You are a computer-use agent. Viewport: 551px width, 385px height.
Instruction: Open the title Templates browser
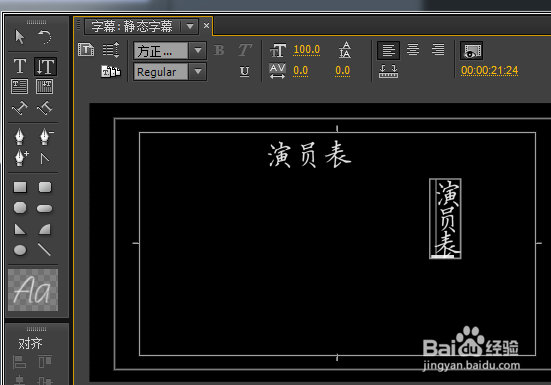[x=111, y=72]
